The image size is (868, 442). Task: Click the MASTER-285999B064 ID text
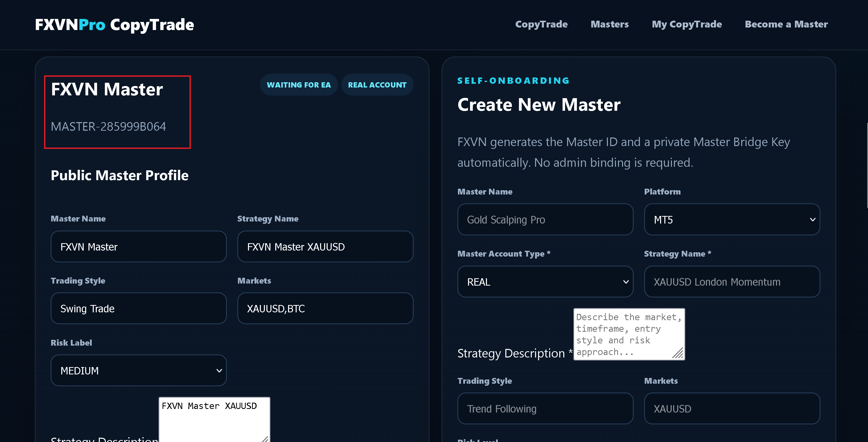pos(108,127)
